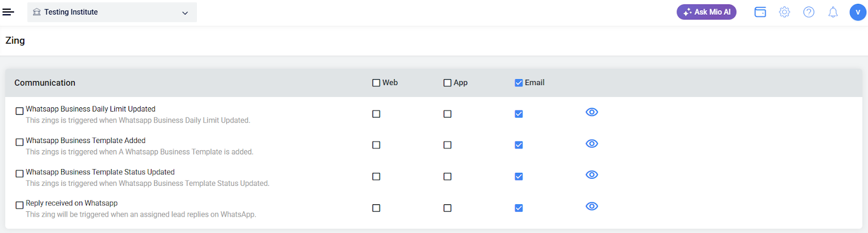Disable Email for Whatsapp Business Template Status Updated

pyautogui.click(x=519, y=177)
